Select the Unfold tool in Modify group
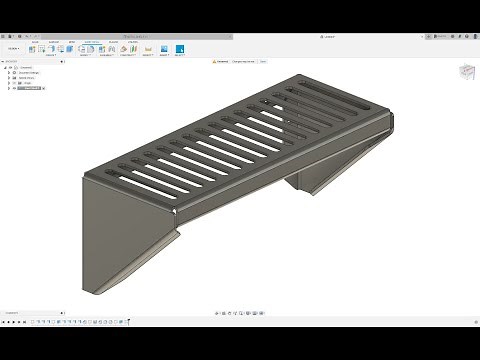This screenshot has width=480, height=360. (82, 49)
